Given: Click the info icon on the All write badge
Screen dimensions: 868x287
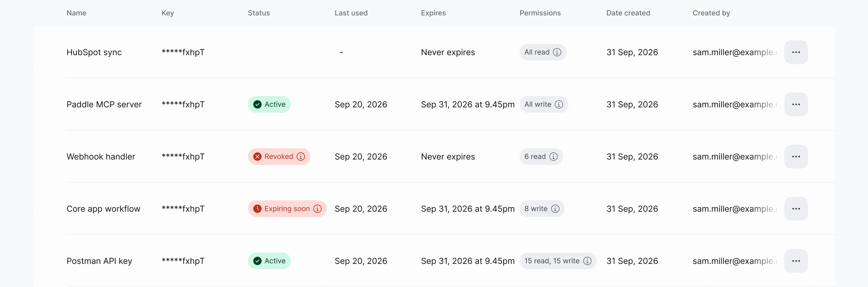Looking at the screenshot, I should click(560, 104).
